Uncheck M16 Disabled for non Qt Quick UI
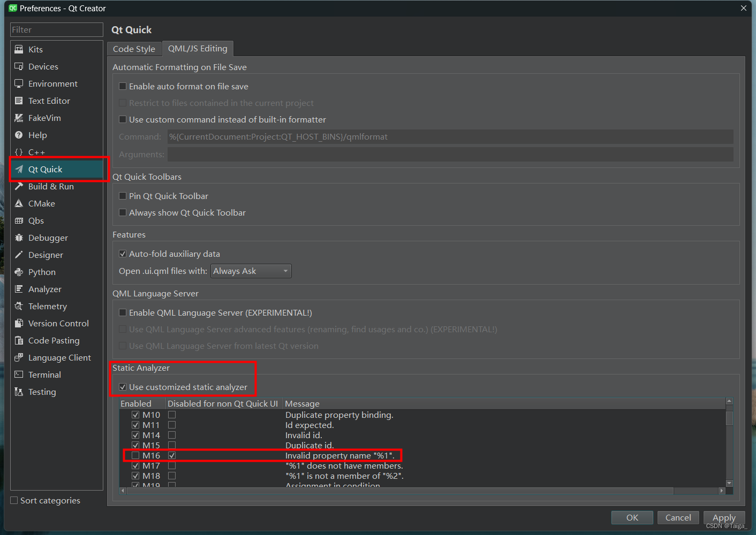Screen dimensions: 756x535 click(172, 456)
